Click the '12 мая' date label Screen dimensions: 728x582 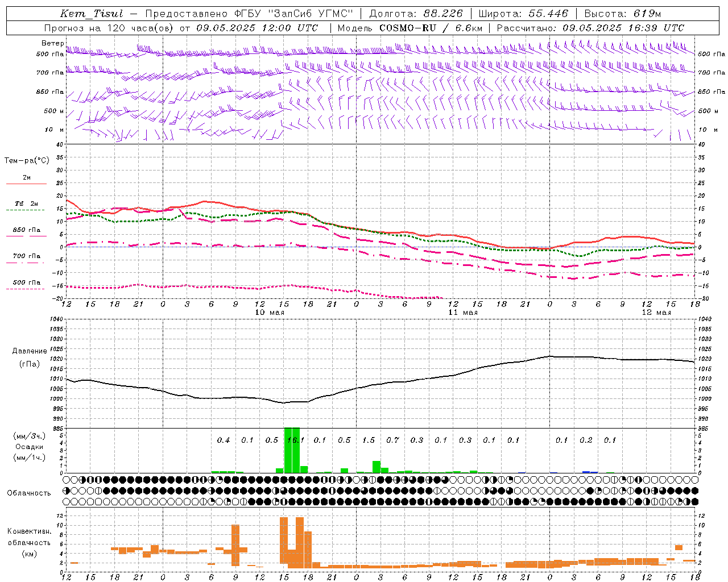coord(656,313)
